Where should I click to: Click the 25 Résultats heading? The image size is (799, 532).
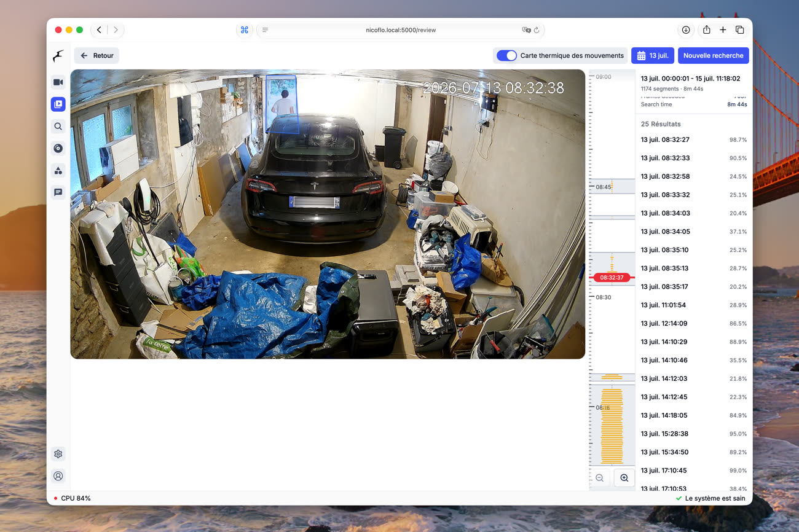[x=661, y=124]
